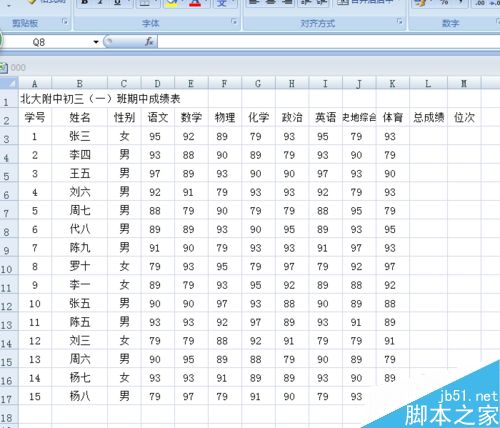Click the 英语 header cell
500x428 pixels.
coord(326,117)
